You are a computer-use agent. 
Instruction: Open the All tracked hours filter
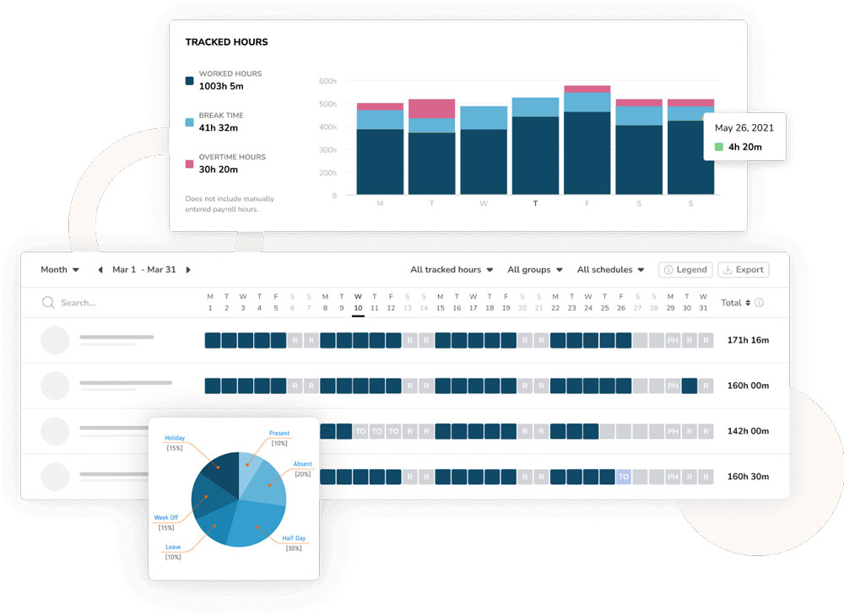click(x=450, y=270)
